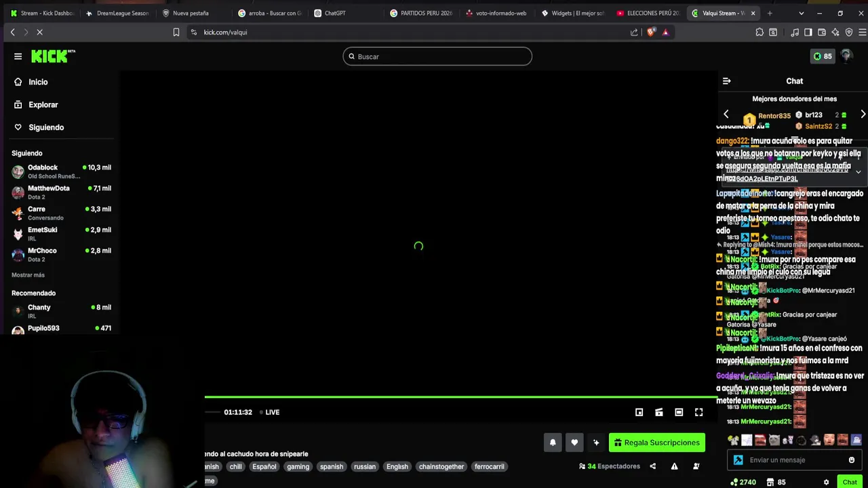Open the emoji picker in the chat box
The image size is (868, 488).
pos(852,460)
